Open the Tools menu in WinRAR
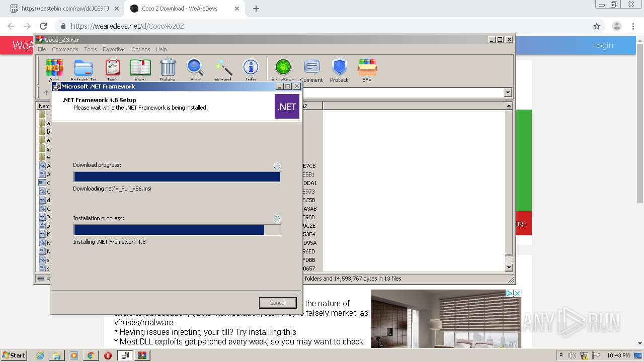644x362 pixels. click(91, 49)
